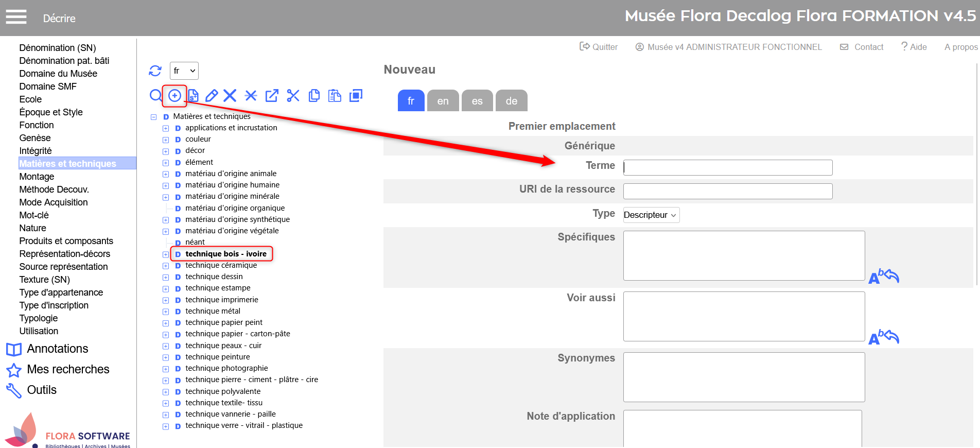The height and width of the screenshot is (448, 980).
Task: Open the fr language dropdown
Action: [184, 71]
